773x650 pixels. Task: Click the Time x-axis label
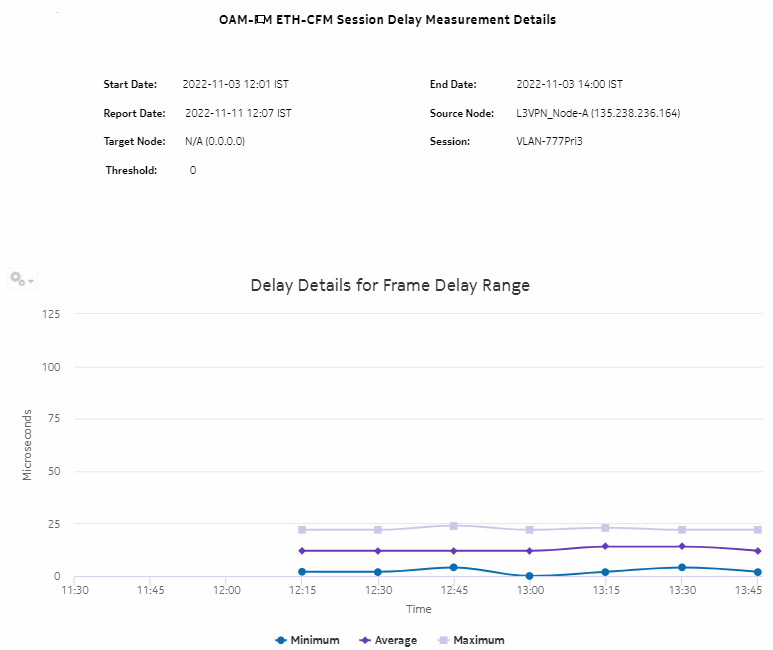[x=419, y=609]
